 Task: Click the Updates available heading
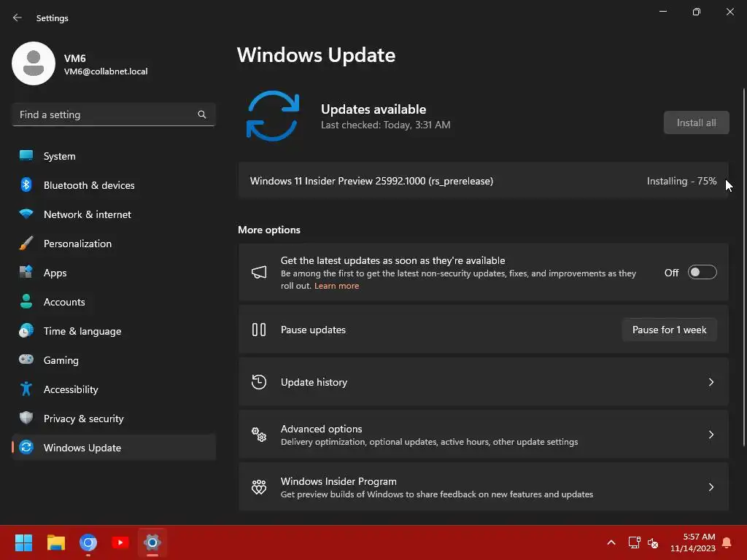pos(373,109)
